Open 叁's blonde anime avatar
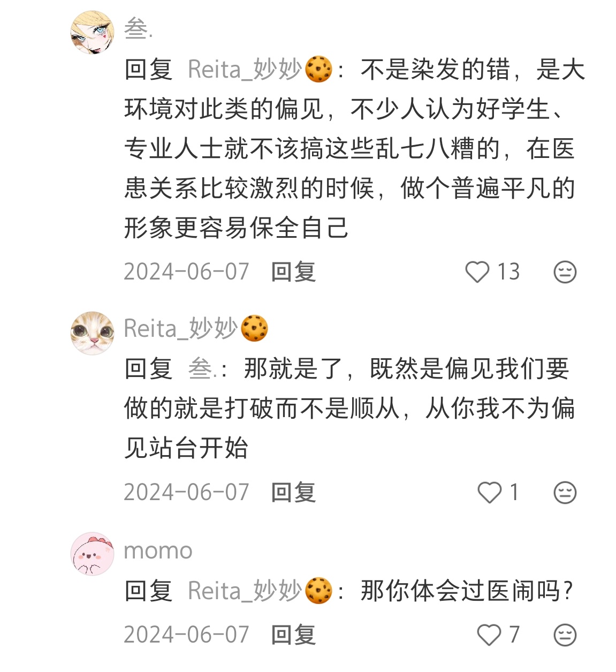The width and height of the screenshot is (616, 672). point(93,33)
